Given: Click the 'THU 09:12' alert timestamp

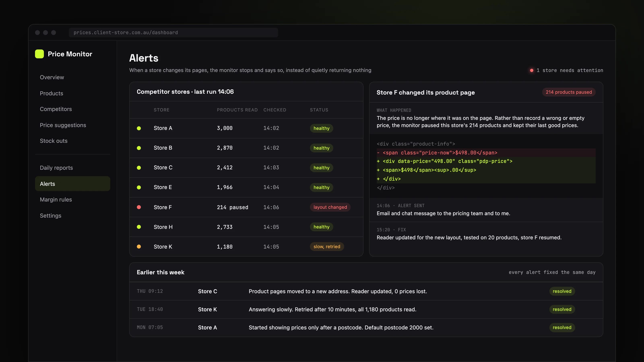Looking at the screenshot, I should [x=150, y=291].
